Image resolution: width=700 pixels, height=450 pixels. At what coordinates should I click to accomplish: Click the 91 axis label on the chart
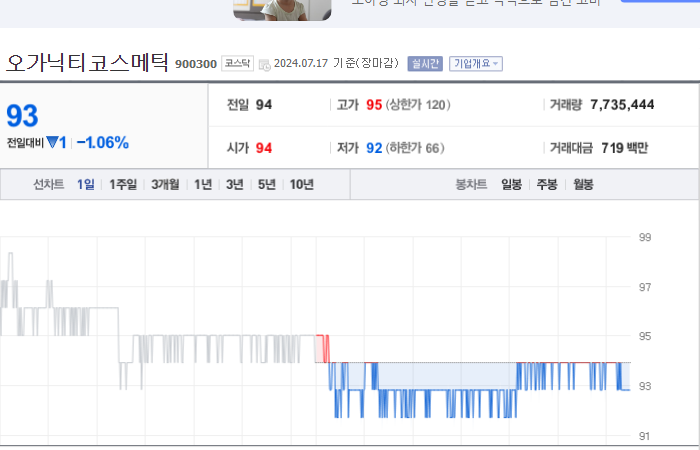(x=644, y=436)
